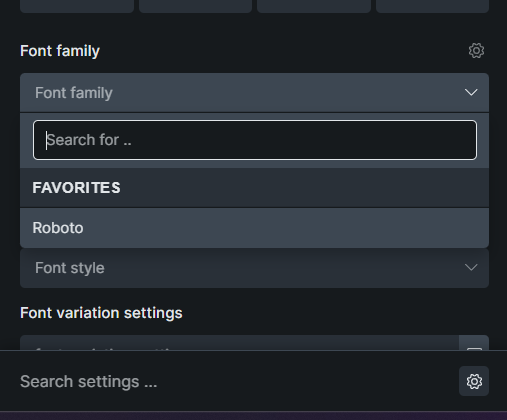Focus the 'Search for ..' font search box
The height and width of the screenshot is (420, 507).
coord(255,140)
